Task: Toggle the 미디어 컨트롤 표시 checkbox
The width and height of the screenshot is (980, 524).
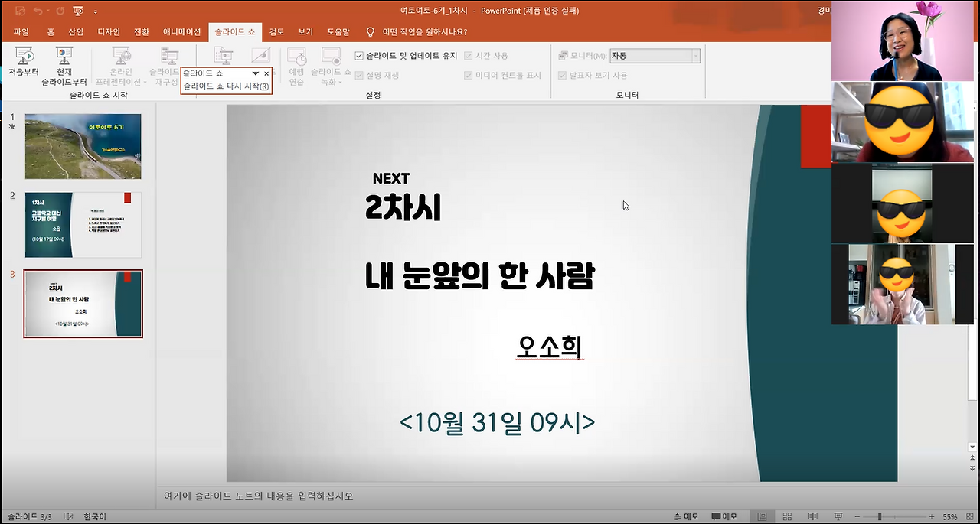Action: coord(468,74)
